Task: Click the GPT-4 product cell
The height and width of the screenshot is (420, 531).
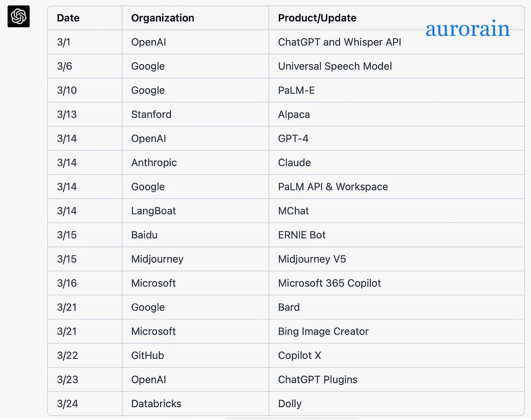Action: pyautogui.click(x=293, y=138)
